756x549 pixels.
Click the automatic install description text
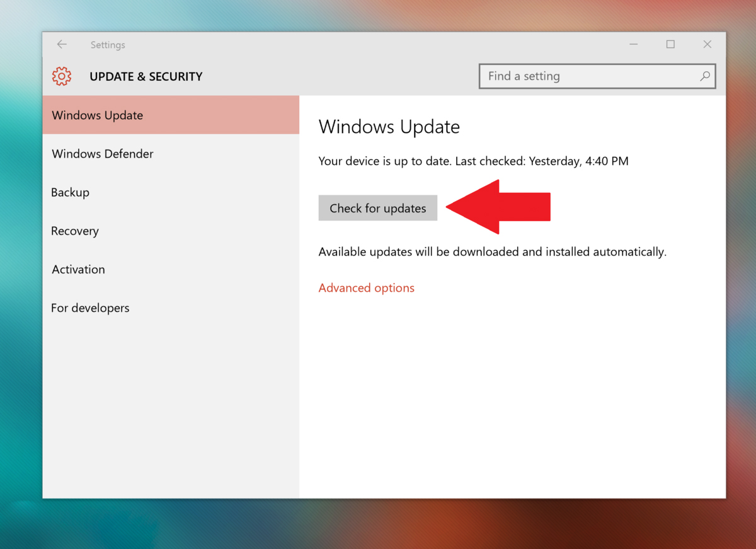coord(492,251)
